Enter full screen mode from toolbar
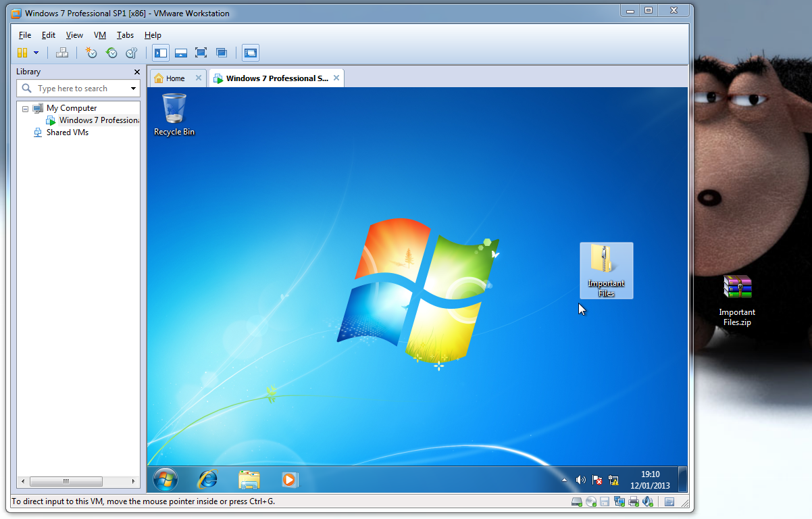 click(x=201, y=53)
